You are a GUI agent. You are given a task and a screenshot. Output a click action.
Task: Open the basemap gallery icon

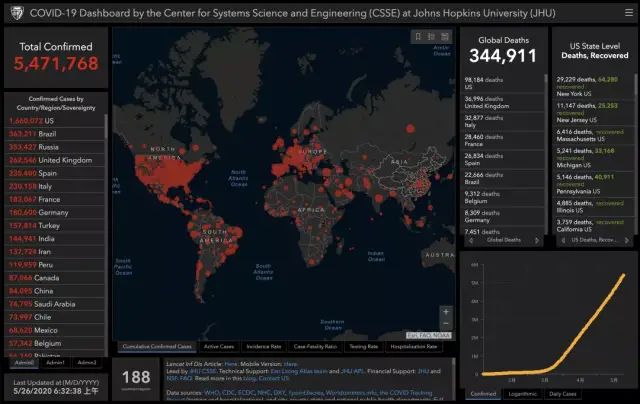pyautogui.click(x=445, y=37)
